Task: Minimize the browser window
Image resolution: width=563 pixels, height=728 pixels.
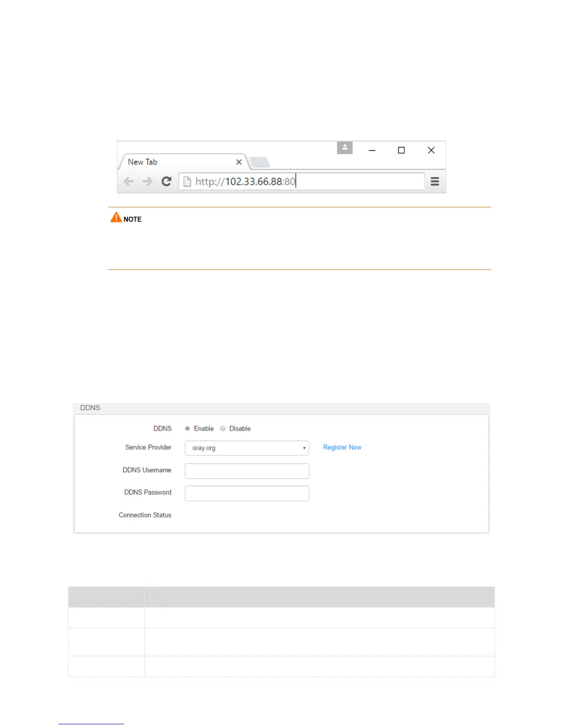Action: coord(372,150)
